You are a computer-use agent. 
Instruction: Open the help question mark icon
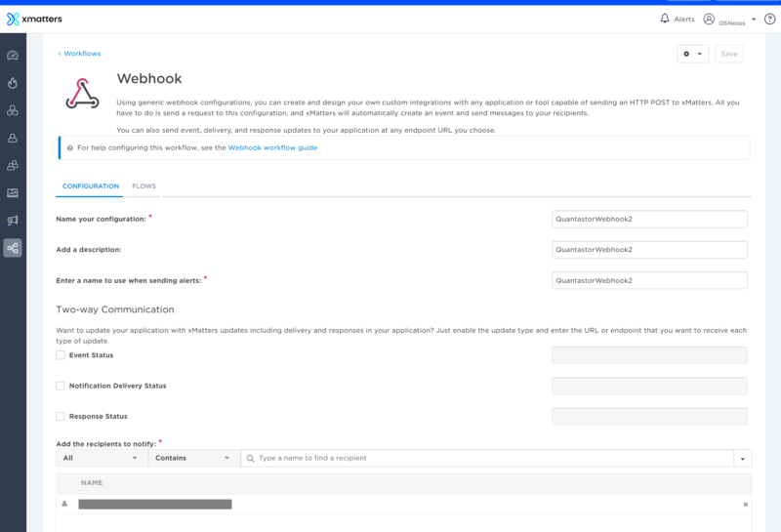[769, 19]
